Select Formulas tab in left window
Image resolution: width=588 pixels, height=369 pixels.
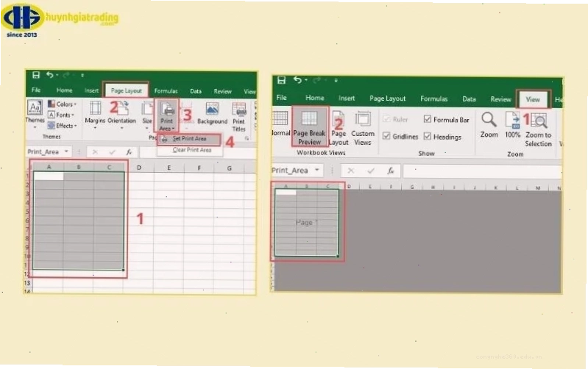[166, 91]
